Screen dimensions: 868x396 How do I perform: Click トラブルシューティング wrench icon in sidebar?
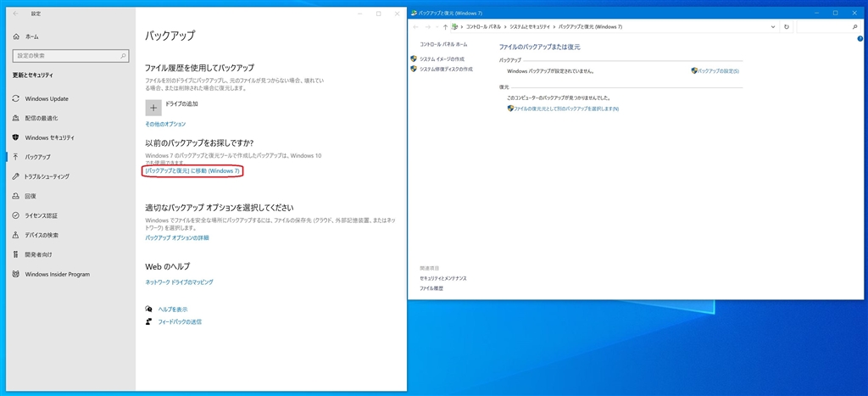coord(16,176)
